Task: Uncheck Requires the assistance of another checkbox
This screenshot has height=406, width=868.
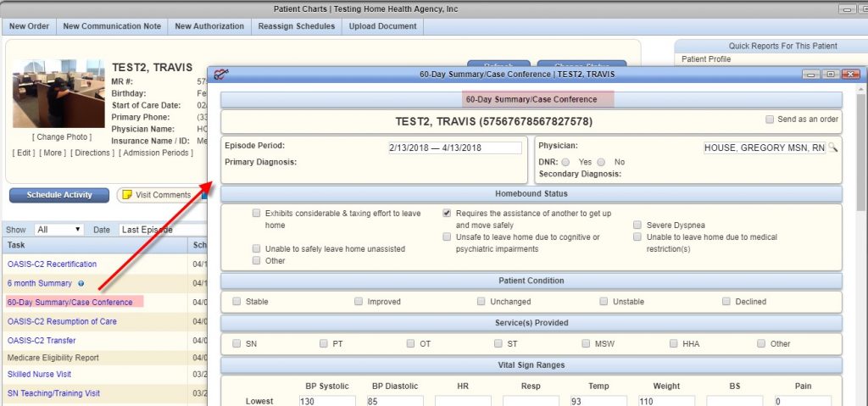Action: (x=447, y=214)
